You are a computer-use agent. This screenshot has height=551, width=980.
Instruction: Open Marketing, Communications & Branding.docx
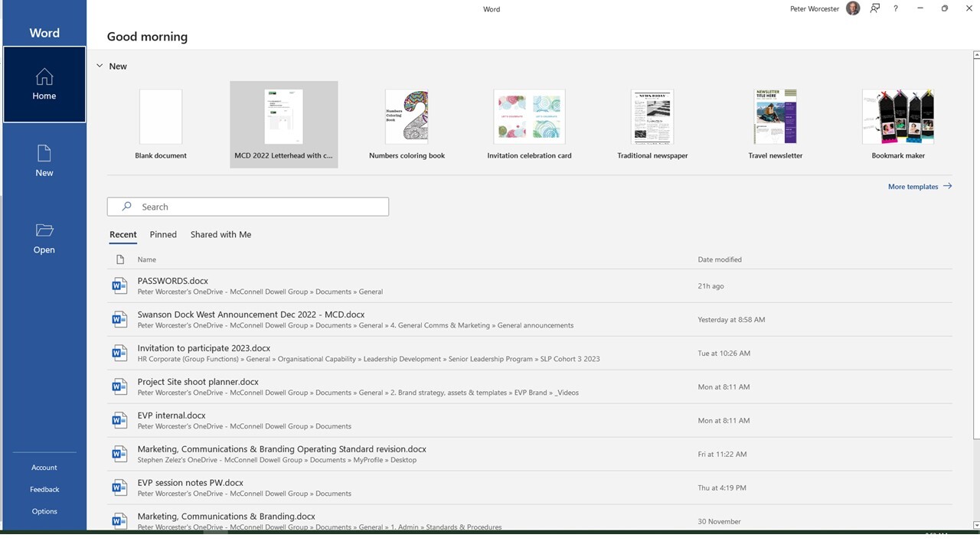point(529,517)
